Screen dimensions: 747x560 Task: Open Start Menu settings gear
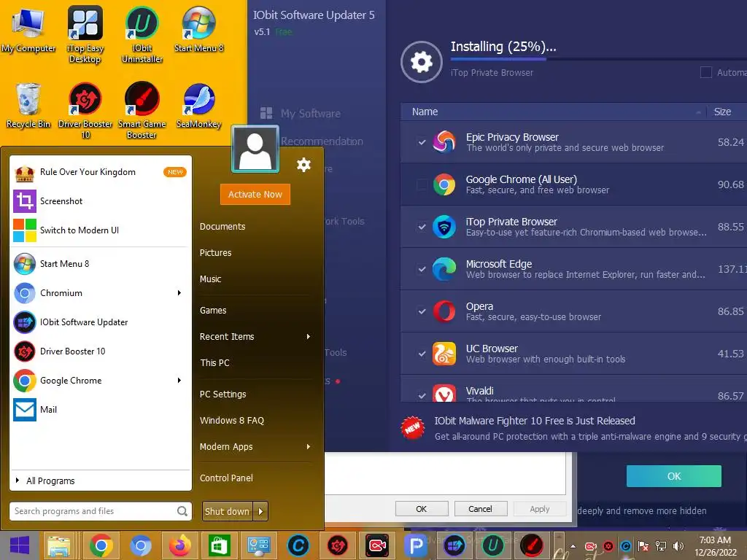pos(303,165)
